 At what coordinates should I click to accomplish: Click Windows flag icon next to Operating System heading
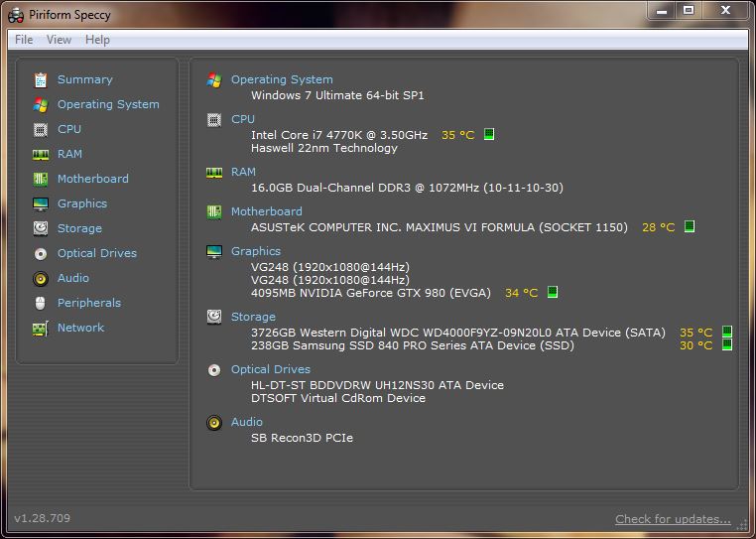pos(214,79)
